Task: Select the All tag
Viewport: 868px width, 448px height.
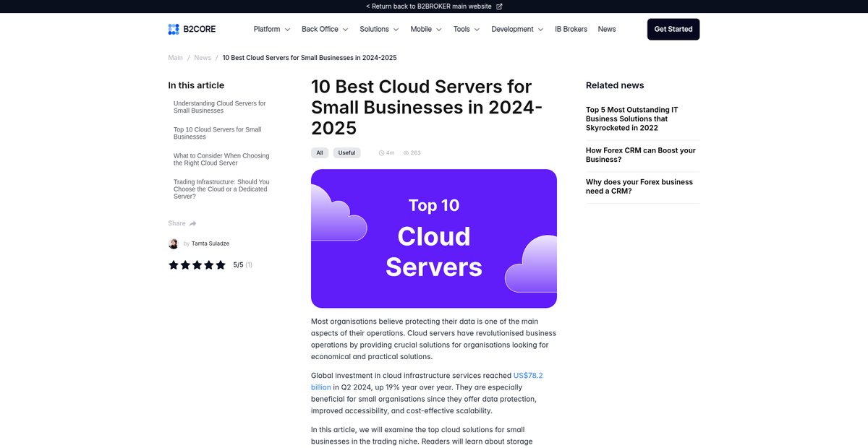Action: point(320,153)
